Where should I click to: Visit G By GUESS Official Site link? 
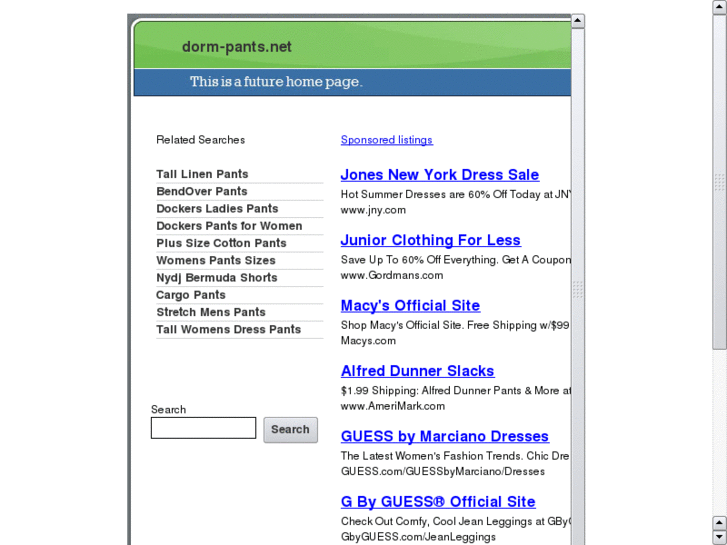click(438, 501)
